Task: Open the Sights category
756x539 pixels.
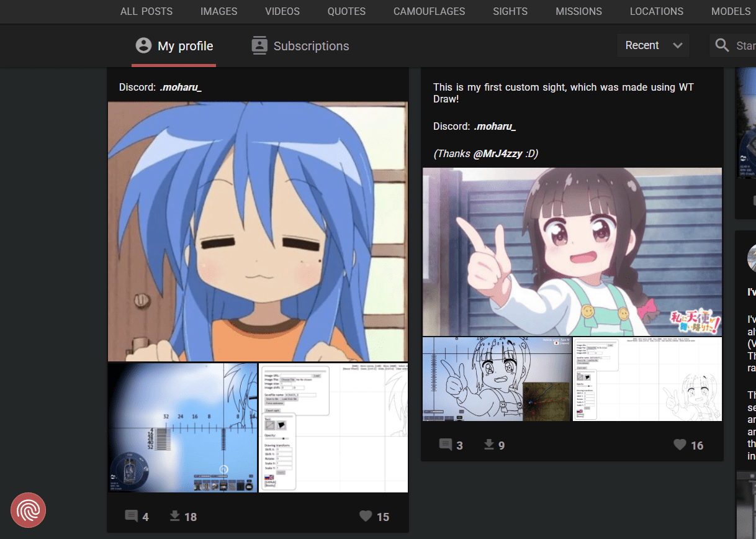Action: coord(510,11)
